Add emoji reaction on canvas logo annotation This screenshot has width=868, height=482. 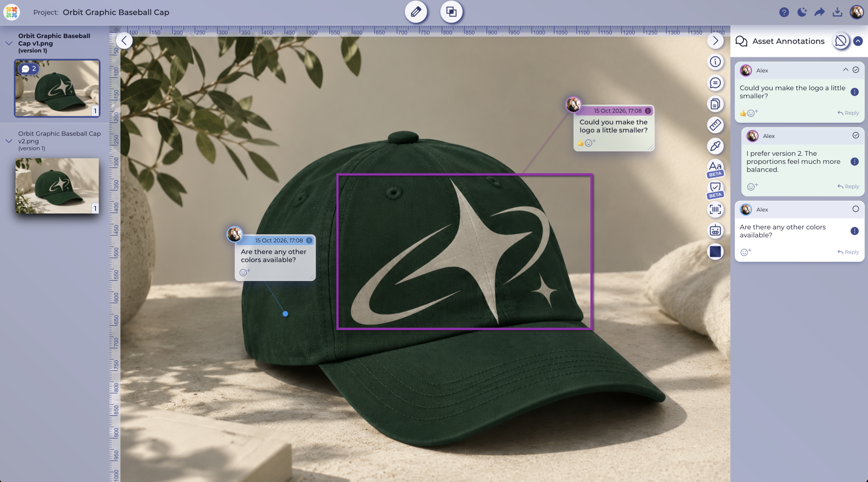(x=590, y=142)
